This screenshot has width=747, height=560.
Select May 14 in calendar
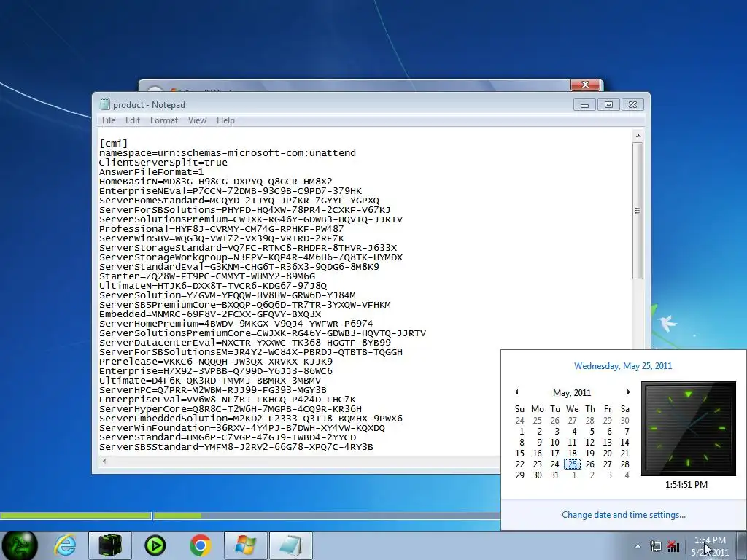coord(624,443)
